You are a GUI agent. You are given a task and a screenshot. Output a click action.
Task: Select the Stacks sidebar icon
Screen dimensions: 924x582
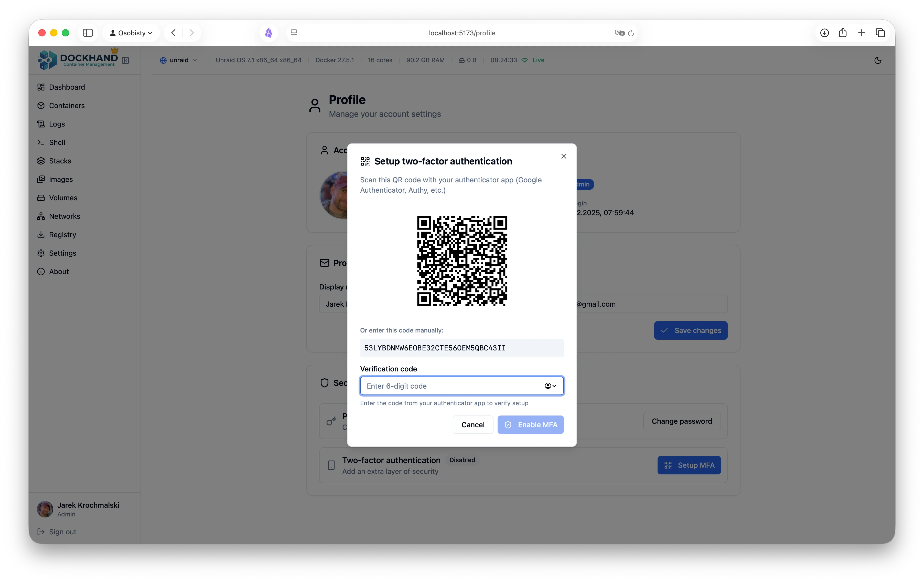click(x=41, y=161)
